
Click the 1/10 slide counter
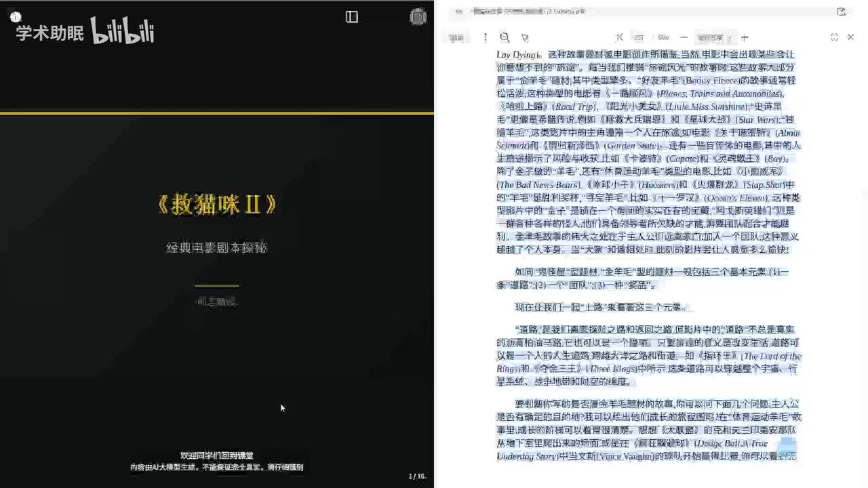(417, 476)
